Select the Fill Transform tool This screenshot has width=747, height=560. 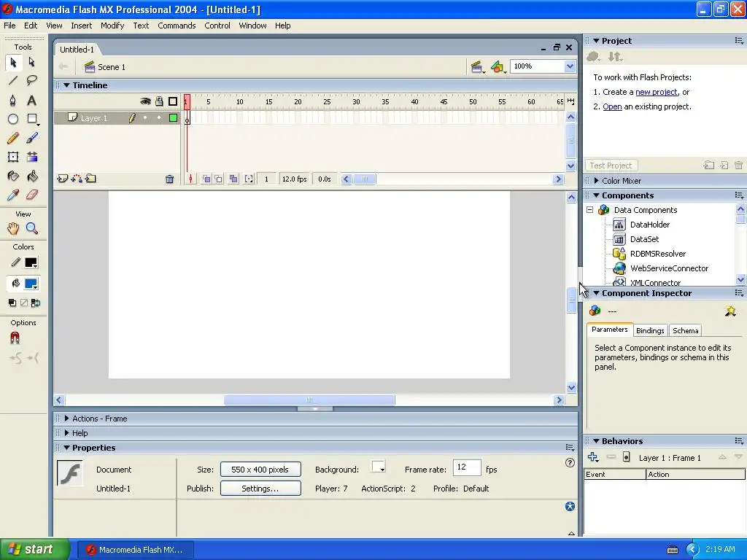32,157
